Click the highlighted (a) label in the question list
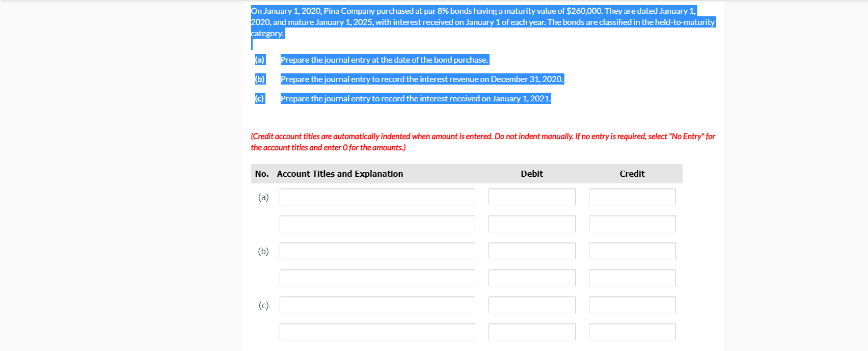The image size is (868, 351). coord(260,60)
